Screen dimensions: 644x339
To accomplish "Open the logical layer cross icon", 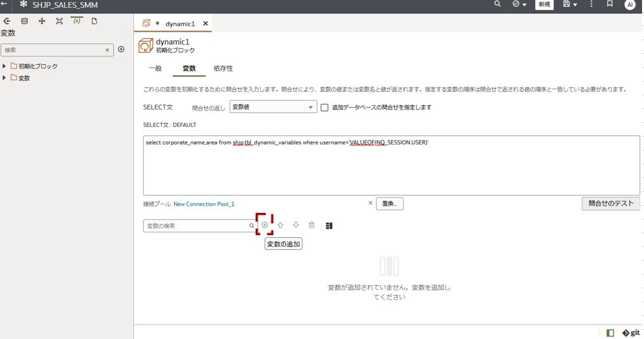I will pyautogui.click(x=42, y=21).
